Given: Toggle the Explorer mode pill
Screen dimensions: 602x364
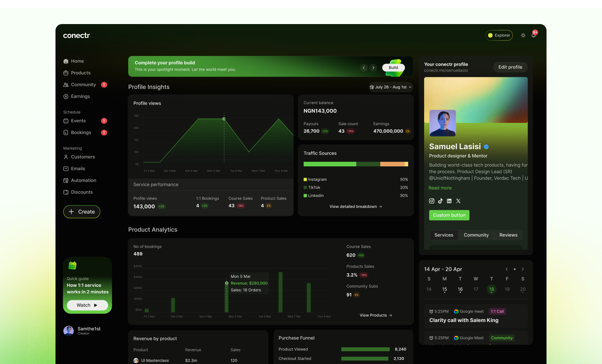Looking at the screenshot, I should (x=499, y=35).
